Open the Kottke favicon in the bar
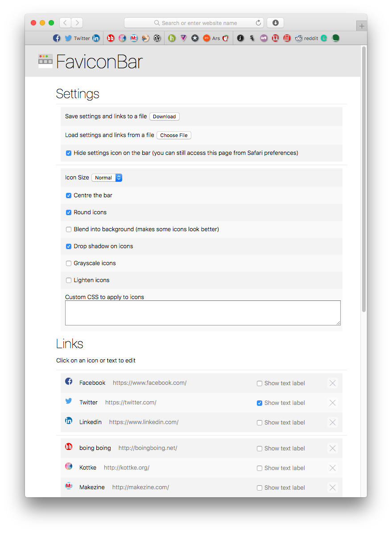392x533 pixels. (122, 38)
